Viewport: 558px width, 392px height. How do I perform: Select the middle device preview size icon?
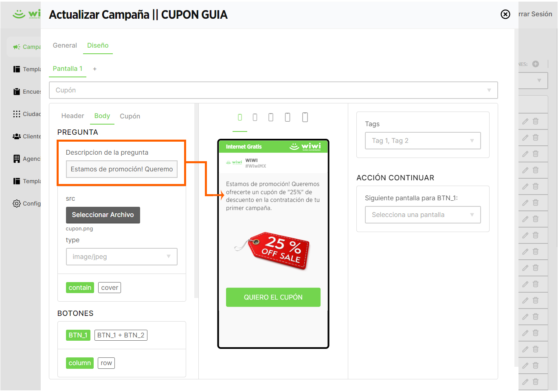tap(271, 117)
